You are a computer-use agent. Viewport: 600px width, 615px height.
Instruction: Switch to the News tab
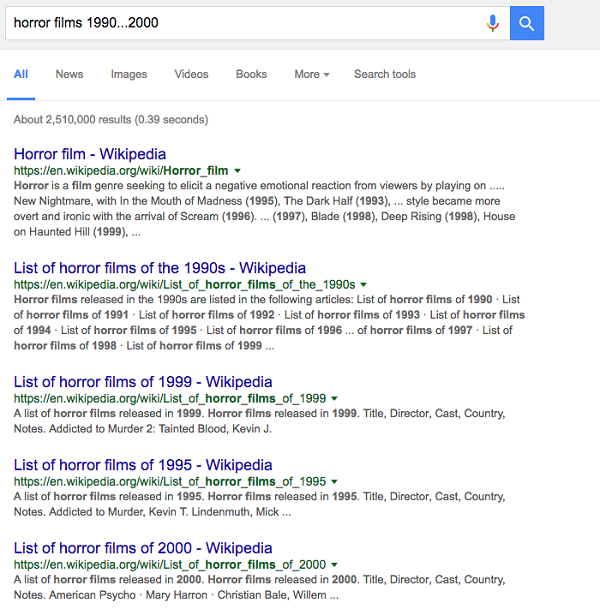(69, 74)
